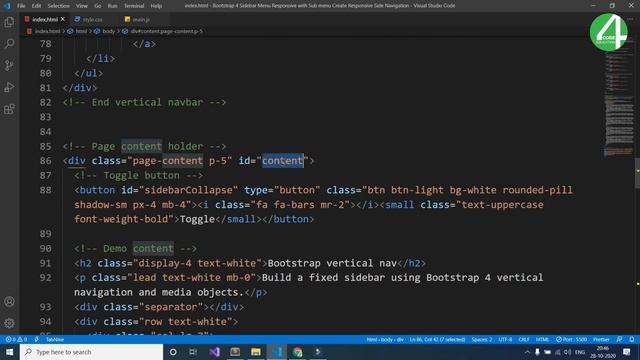Click html › body › div status breadcrumb
This screenshot has width=640, height=360.
click(x=385, y=340)
